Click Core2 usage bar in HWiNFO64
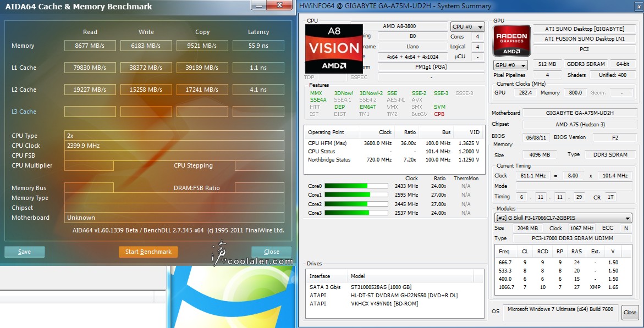Image resolution: width=644 pixels, height=328 pixels. pos(356,204)
